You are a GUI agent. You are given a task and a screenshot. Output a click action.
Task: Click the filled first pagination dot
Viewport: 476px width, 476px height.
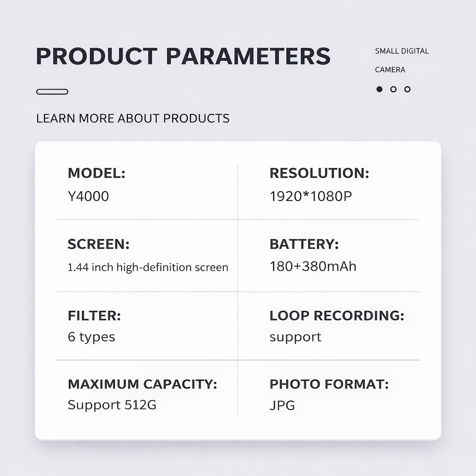379,89
